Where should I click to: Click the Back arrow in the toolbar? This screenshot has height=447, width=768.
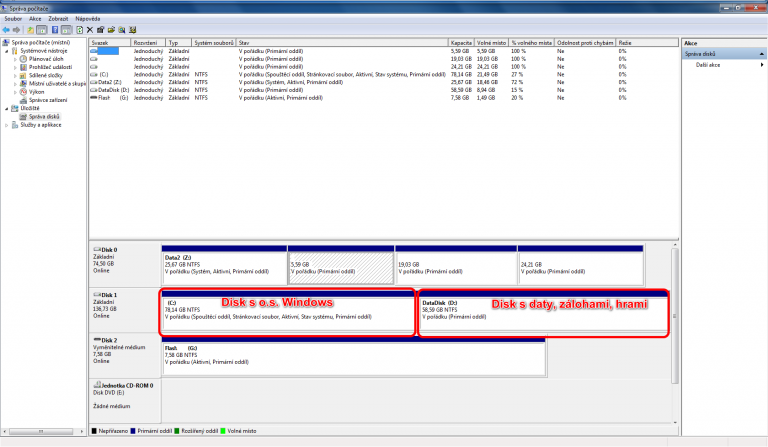click(x=7, y=31)
